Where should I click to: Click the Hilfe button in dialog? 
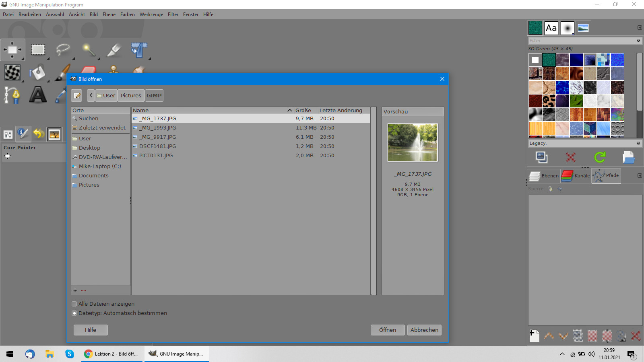point(91,330)
